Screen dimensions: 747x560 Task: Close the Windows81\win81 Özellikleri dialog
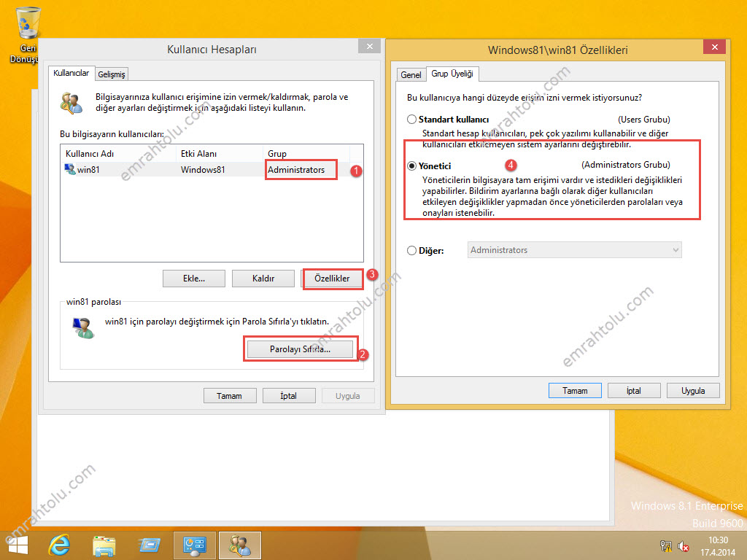715,47
